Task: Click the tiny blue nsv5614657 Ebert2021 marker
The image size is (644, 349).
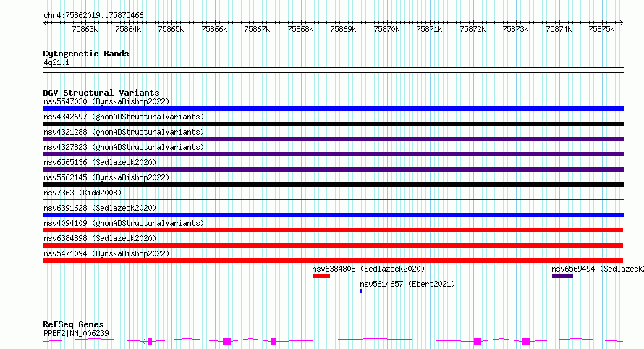Action: coord(361,291)
